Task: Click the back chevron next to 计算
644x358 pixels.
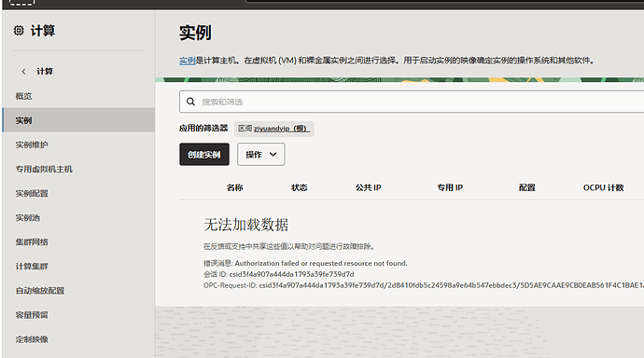Action: [x=23, y=72]
